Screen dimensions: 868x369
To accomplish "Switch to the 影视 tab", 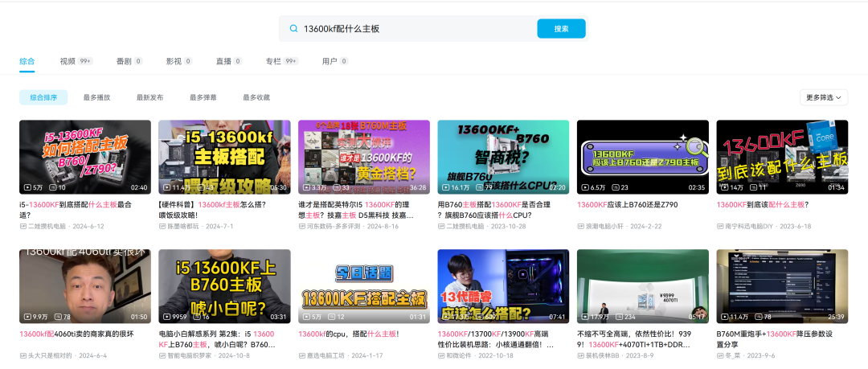I will tap(179, 61).
